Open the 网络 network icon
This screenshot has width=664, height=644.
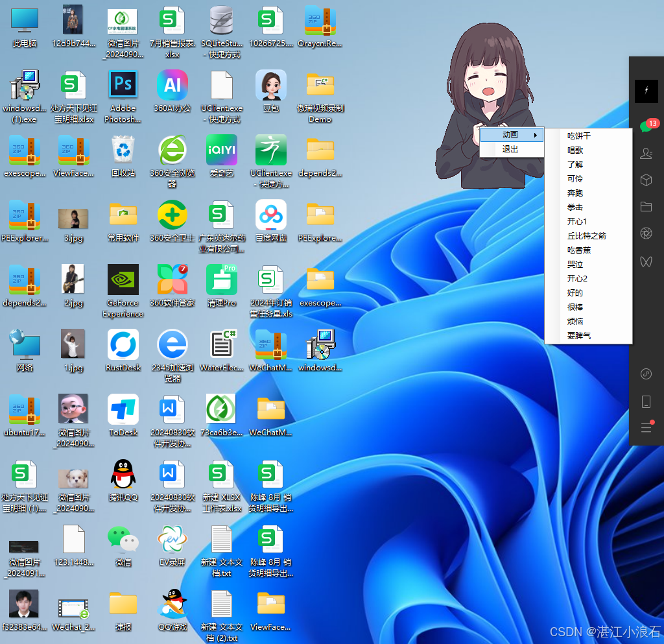point(25,344)
